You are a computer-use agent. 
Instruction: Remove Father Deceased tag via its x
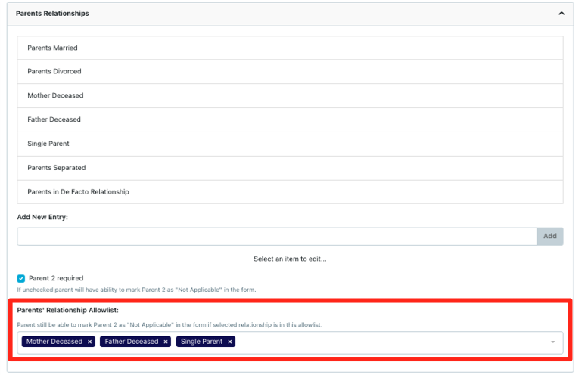166,342
